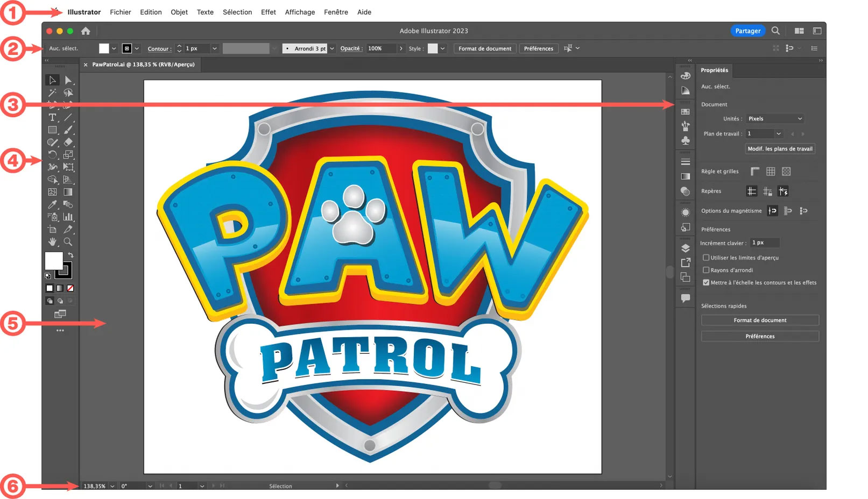Image resolution: width=868 pixels, height=499 pixels.
Task: Select the Blend tool
Action: pos(68,204)
